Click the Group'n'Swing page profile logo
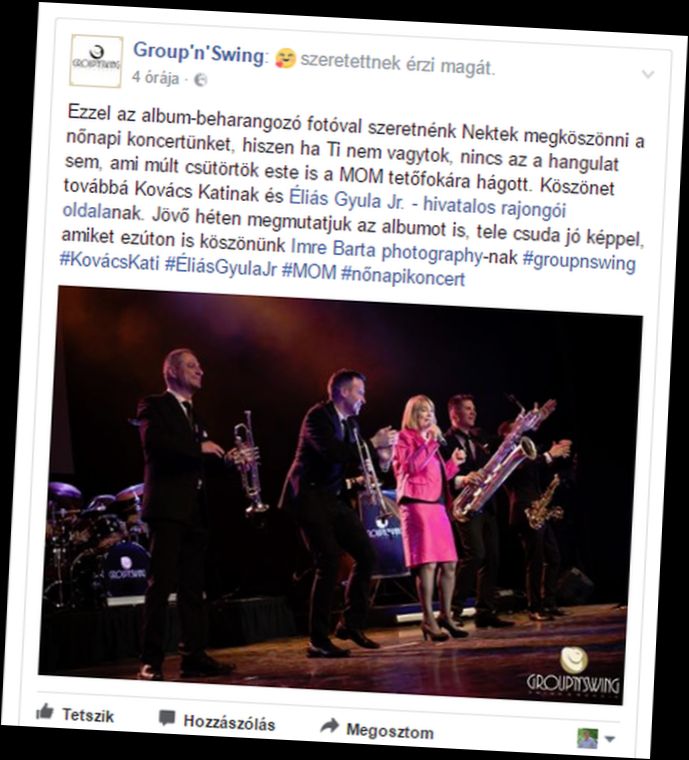689x760 pixels. pos(96,61)
